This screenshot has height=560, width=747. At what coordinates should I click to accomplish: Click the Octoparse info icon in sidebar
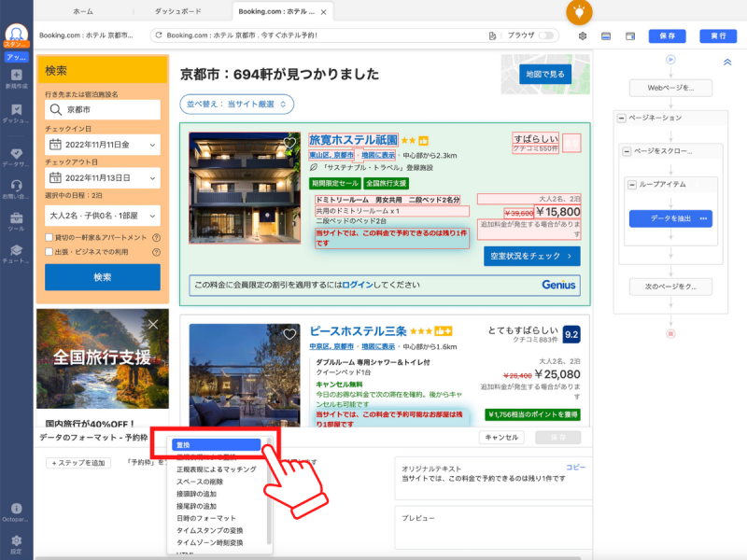coord(16,508)
